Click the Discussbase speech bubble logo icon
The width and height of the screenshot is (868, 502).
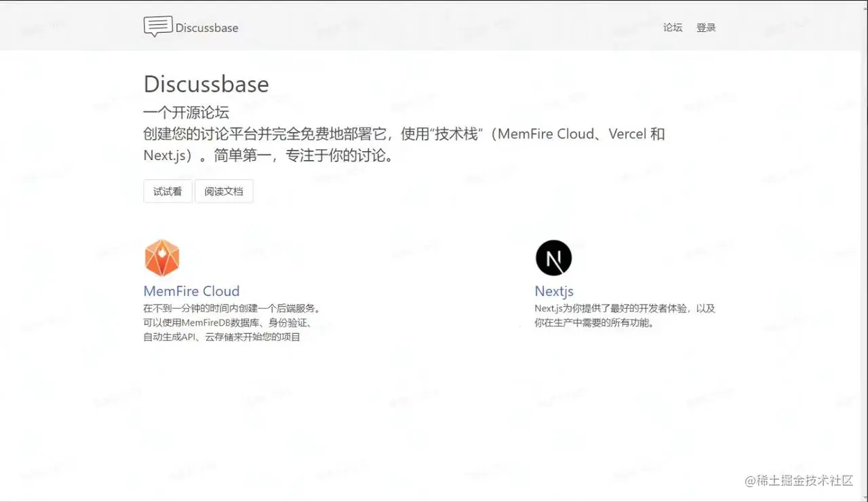(157, 26)
